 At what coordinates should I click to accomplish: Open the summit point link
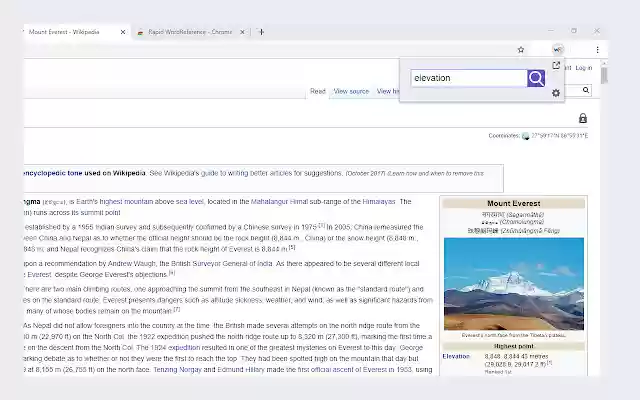click(x=100, y=213)
